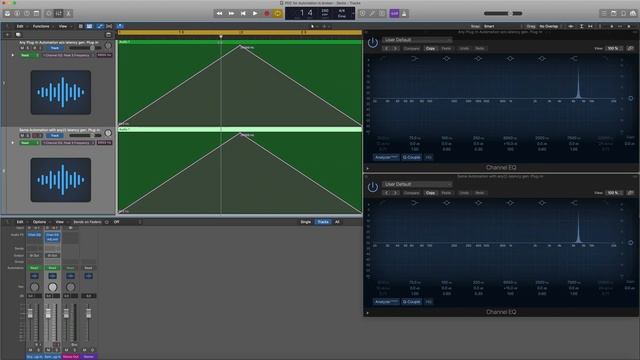This screenshot has width=640, height=360.
Task: Click second track's waveform icon
Action: (61, 180)
